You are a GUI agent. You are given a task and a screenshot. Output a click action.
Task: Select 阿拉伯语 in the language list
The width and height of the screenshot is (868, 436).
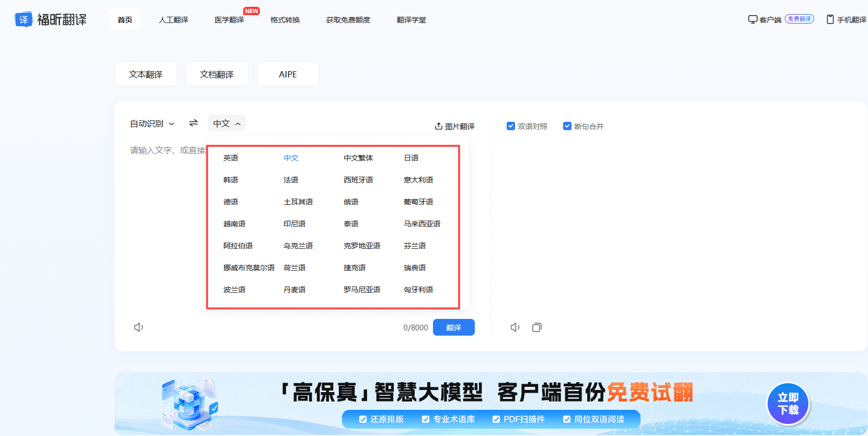coord(238,246)
